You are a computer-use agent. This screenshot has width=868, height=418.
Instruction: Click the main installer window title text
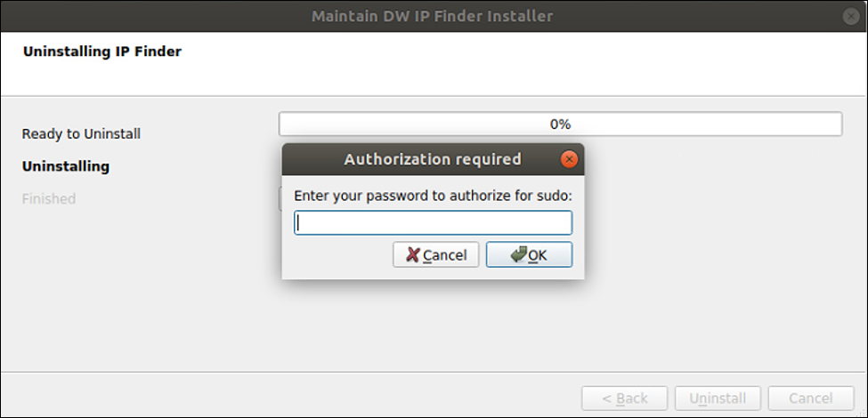click(x=433, y=16)
